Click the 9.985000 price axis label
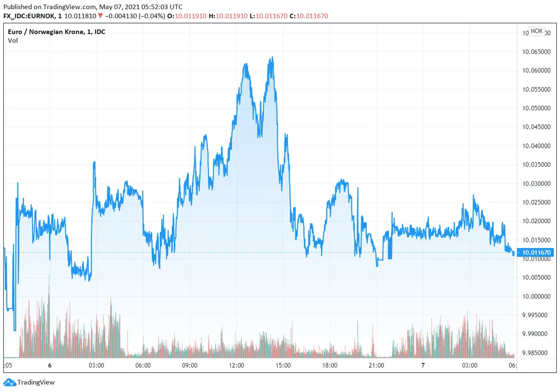This screenshot has width=560, height=392. (x=536, y=353)
